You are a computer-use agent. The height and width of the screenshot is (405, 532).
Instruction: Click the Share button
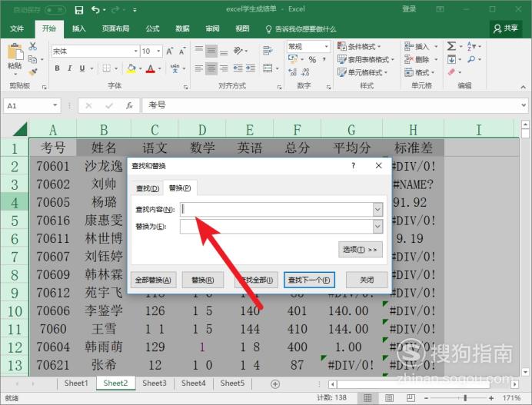point(506,28)
